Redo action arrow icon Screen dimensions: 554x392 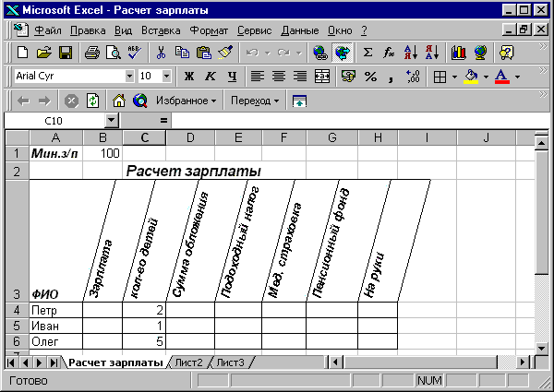[x=283, y=53]
